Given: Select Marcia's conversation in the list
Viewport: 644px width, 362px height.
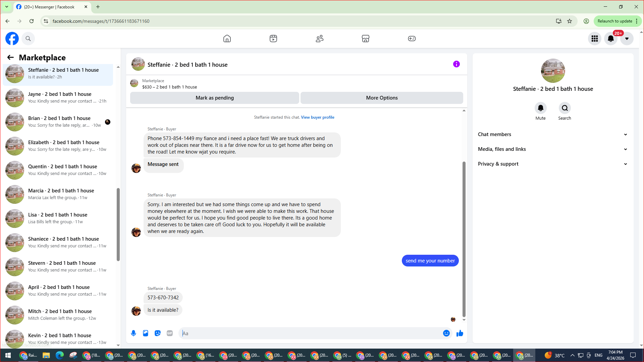Looking at the screenshot, I should (x=58, y=194).
